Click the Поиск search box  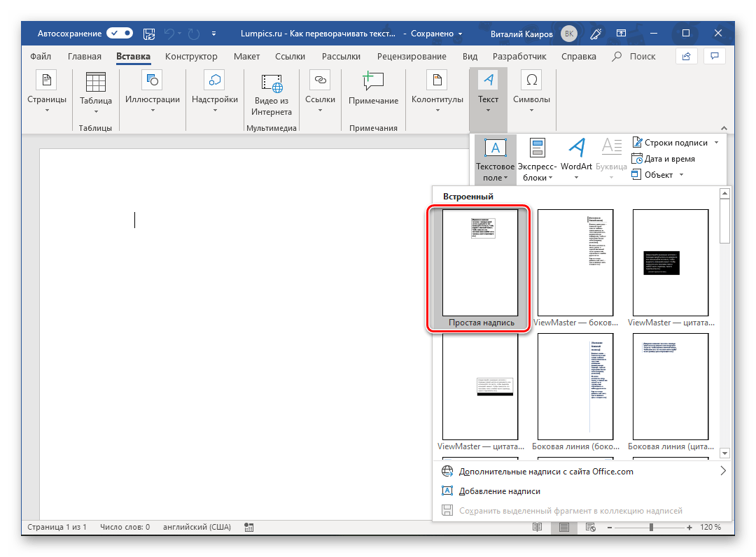tap(633, 57)
